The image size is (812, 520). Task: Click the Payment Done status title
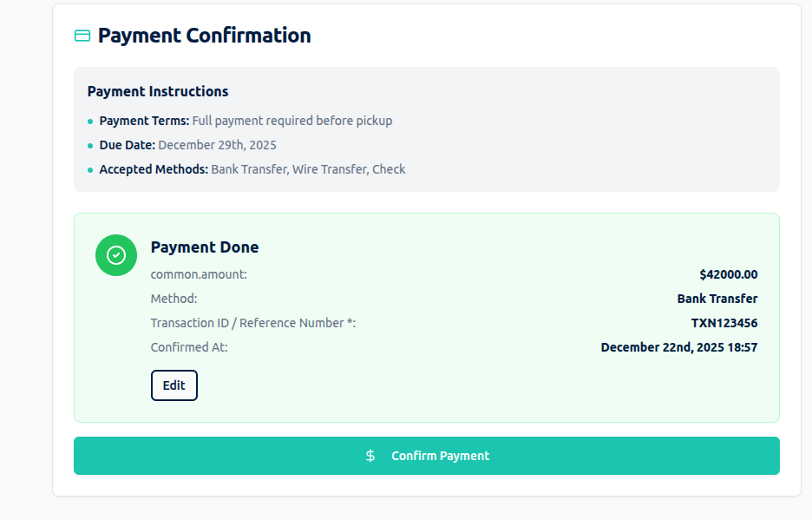click(x=205, y=247)
